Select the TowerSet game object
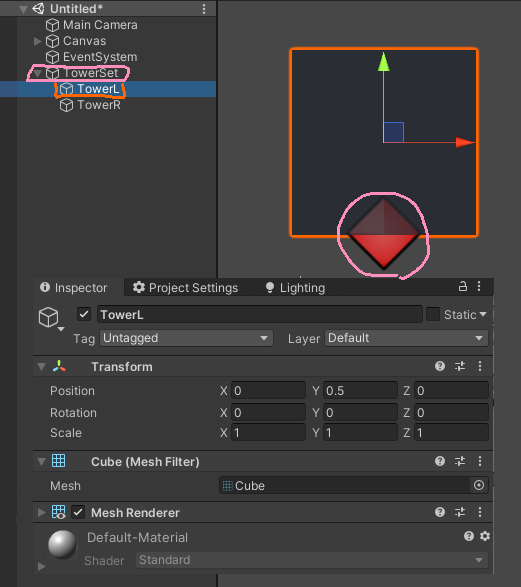521x587 pixels. tap(91, 73)
